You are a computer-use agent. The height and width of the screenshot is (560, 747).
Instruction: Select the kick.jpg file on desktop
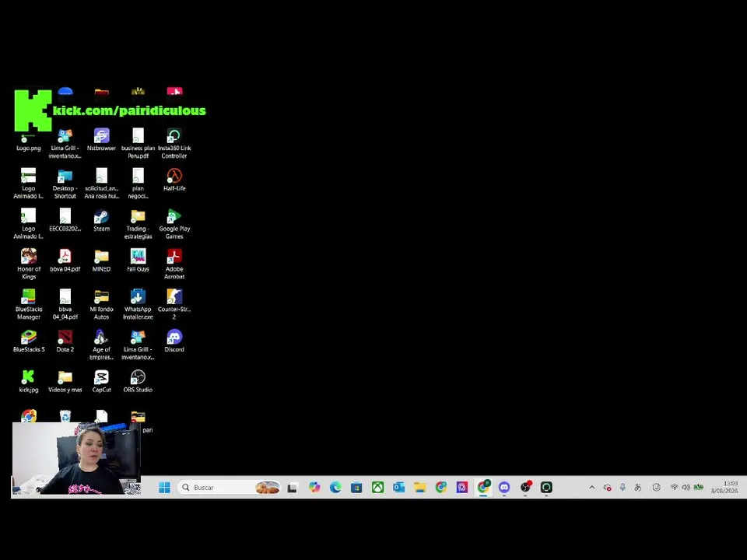29,381
